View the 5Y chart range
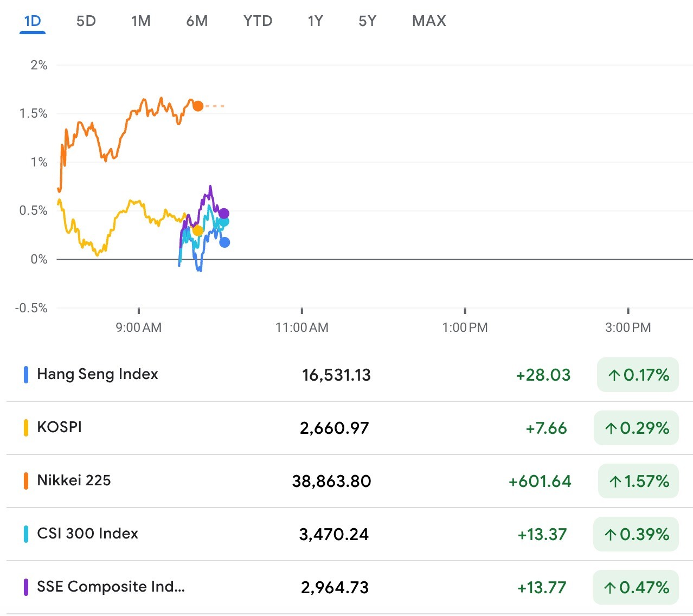This screenshot has width=693, height=616. tap(368, 21)
